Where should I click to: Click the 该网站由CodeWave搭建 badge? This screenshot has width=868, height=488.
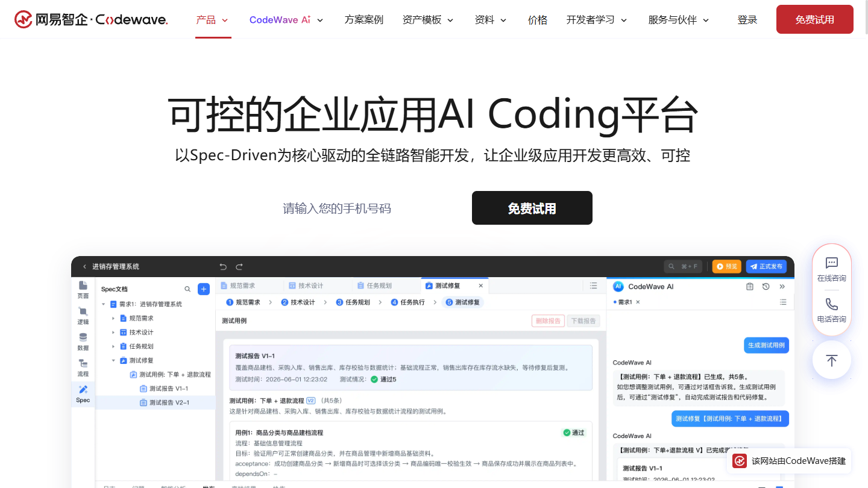click(x=789, y=461)
